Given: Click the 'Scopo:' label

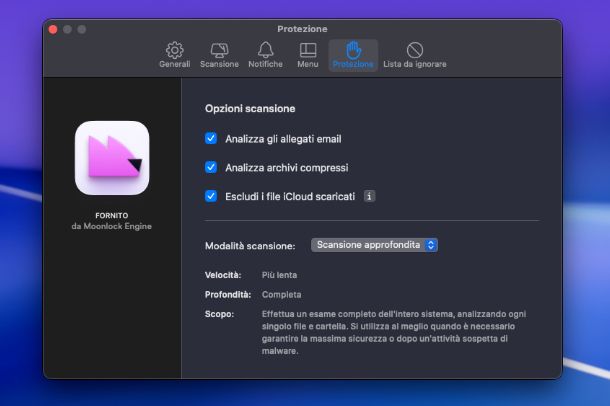Looking at the screenshot, I should 219,314.
